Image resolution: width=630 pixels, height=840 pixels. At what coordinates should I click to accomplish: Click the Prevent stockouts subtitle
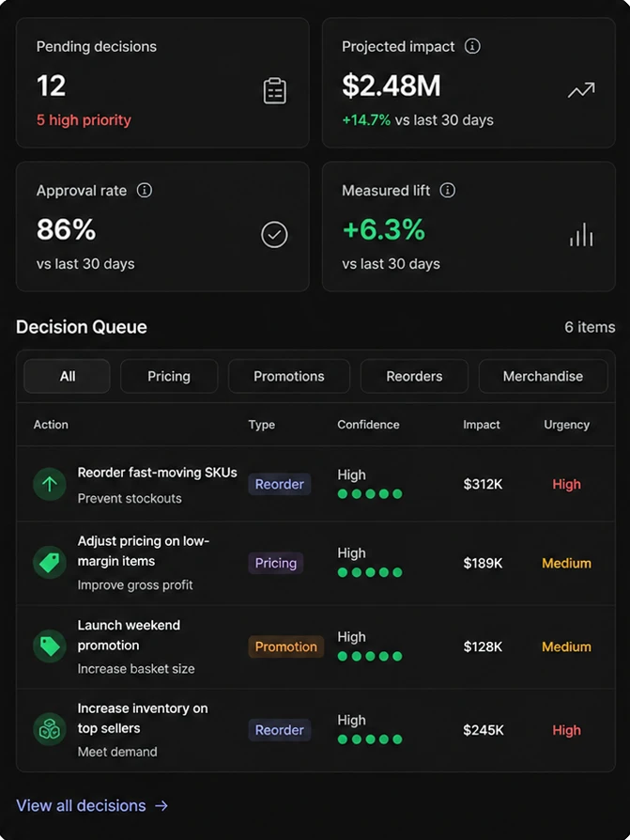point(130,498)
